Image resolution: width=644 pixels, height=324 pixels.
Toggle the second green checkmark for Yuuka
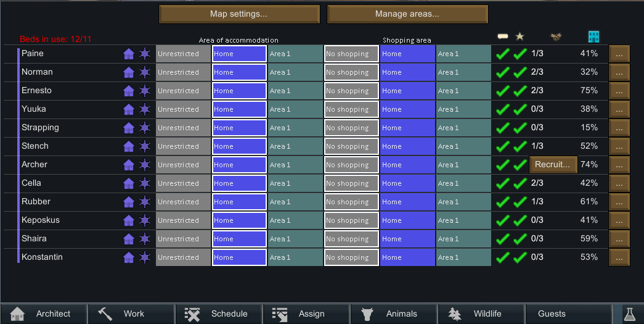pyautogui.click(x=520, y=109)
